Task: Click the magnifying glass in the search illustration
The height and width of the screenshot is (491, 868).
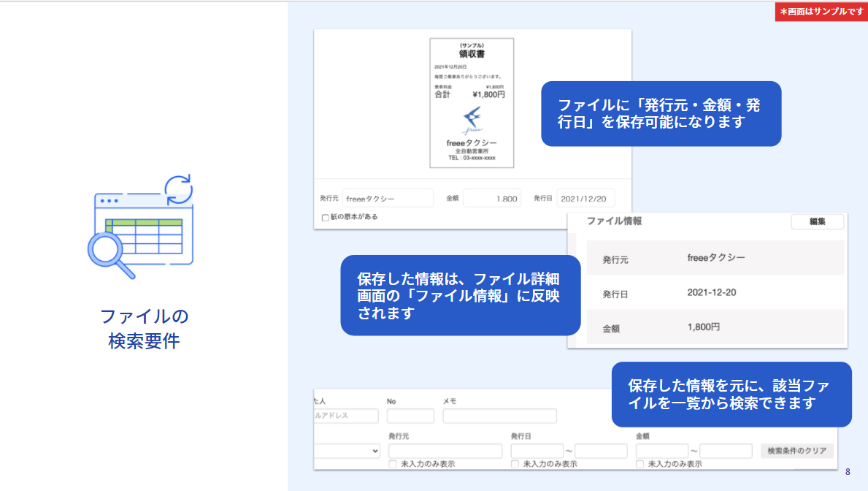Action: point(104,250)
